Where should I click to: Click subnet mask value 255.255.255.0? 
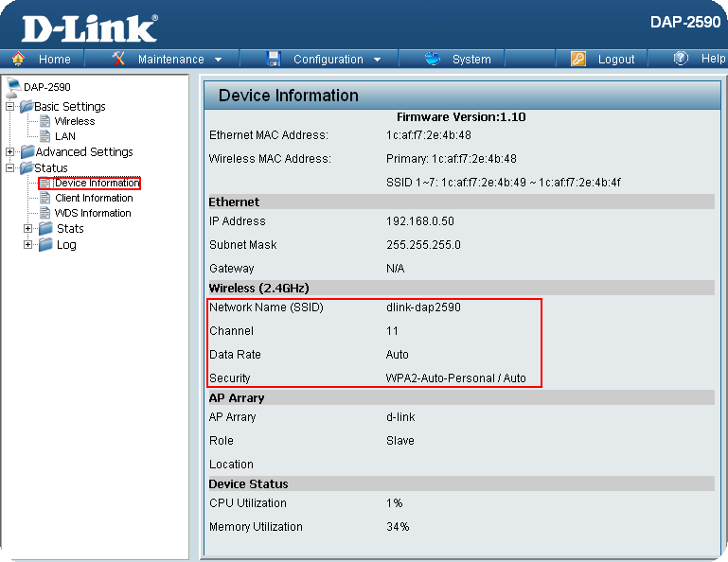point(423,244)
